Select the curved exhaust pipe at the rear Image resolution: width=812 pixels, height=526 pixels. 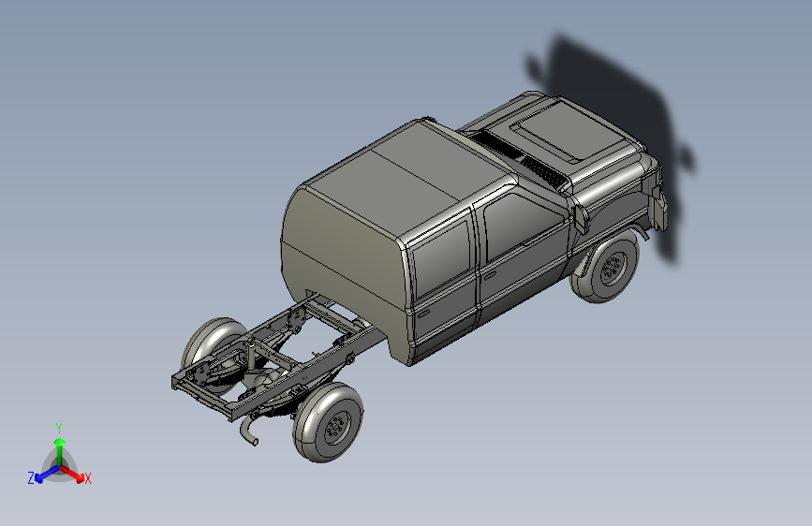(248, 431)
